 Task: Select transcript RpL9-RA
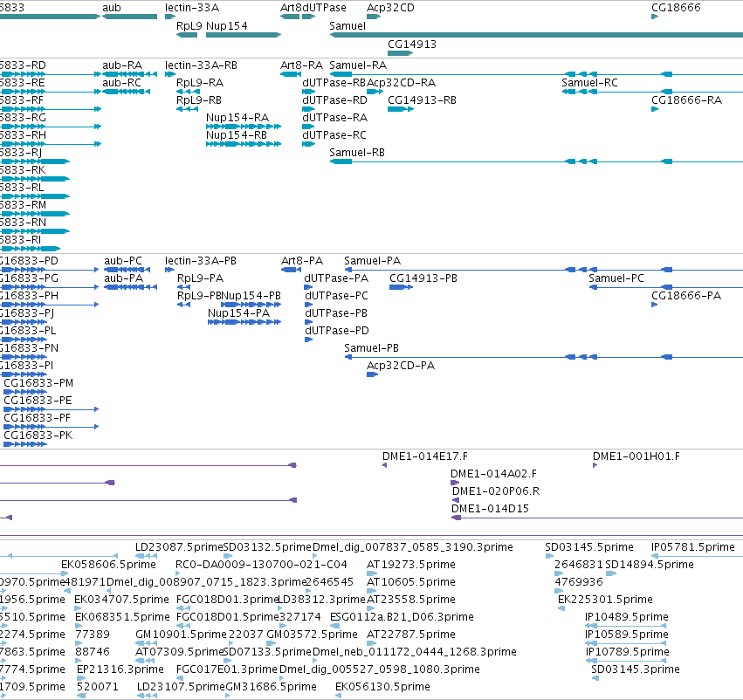[199, 82]
